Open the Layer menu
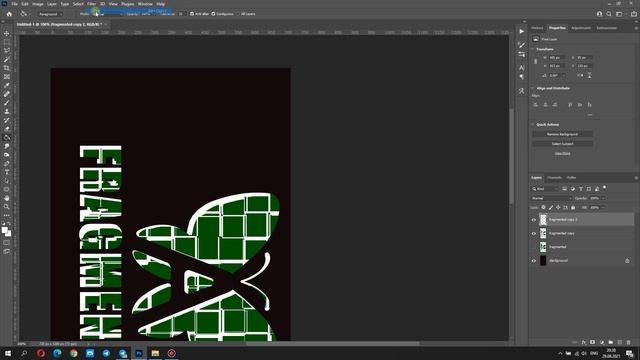Viewport: 640px width, 360px height. tap(52, 4)
